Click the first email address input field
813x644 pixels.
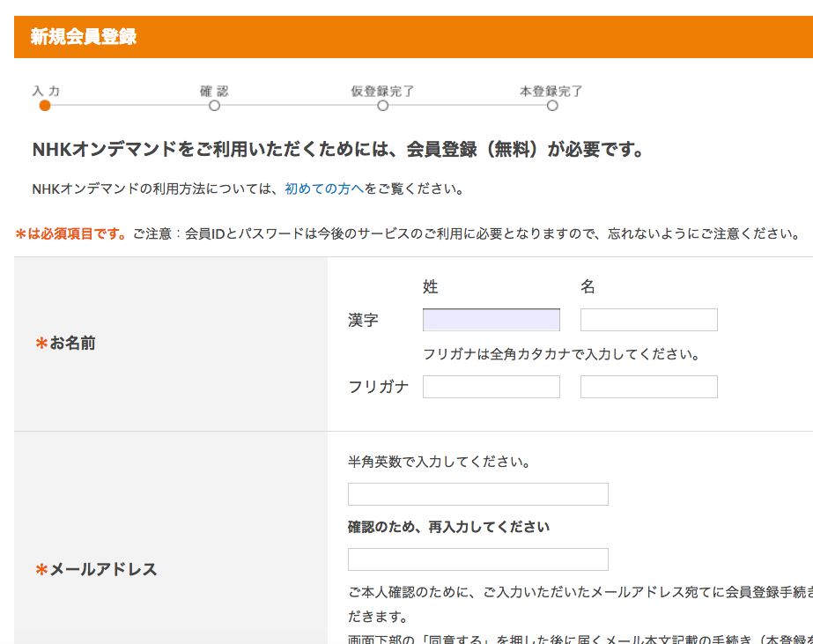(x=478, y=494)
